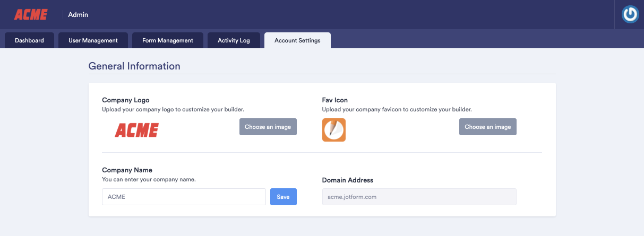Click the orange pencil favicon preview
Viewport: 644px width, 236px height.
(x=334, y=130)
